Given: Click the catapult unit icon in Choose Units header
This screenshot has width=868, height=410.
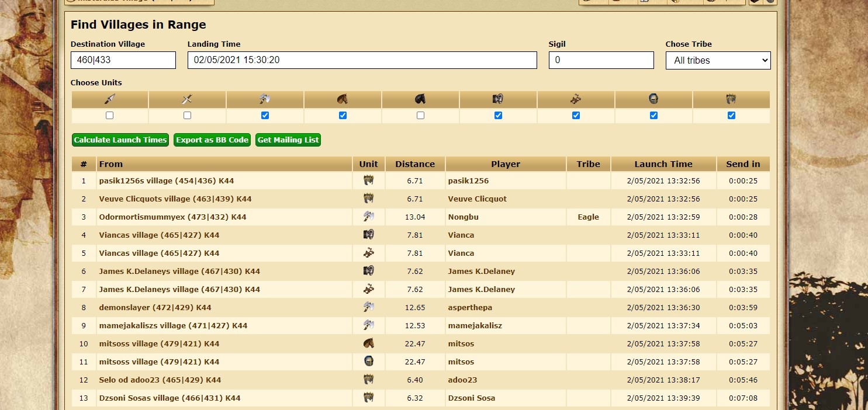Looking at the screenshot, I should click(x=576, y=99).
